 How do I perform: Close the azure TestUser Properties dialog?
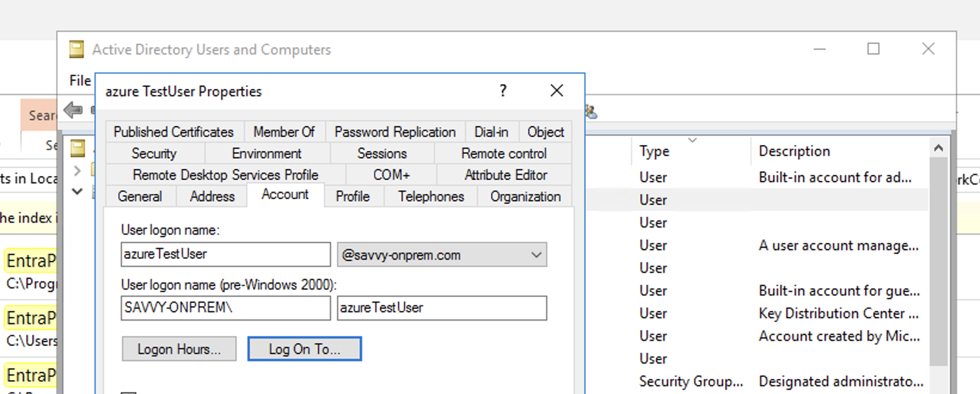click(556, 91)
